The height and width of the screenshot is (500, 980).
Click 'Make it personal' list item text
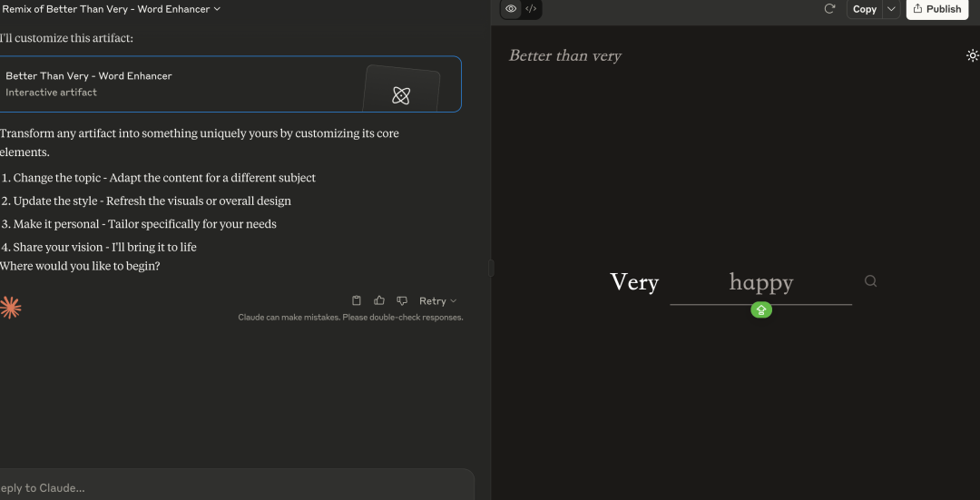tap(144, 224)
